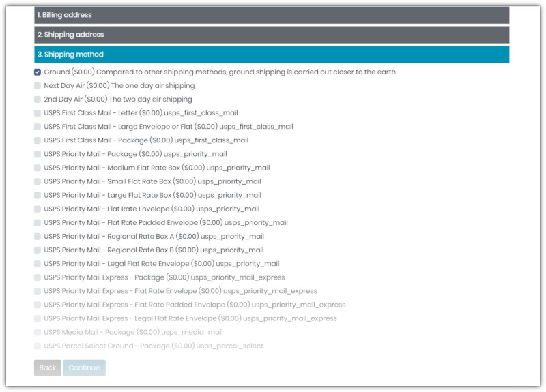Viewport: 546px width, 392px height.
Task: Click the Back button
Action: (48, 367)
